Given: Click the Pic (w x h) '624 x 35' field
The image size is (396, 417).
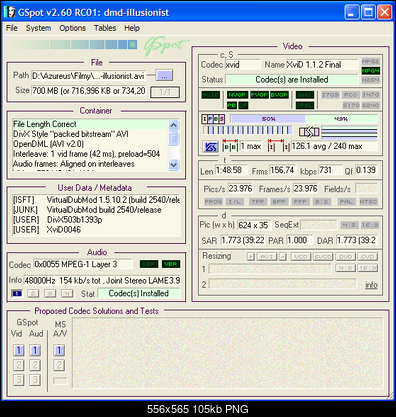Looking at the screenshot, I should [254, 225].
